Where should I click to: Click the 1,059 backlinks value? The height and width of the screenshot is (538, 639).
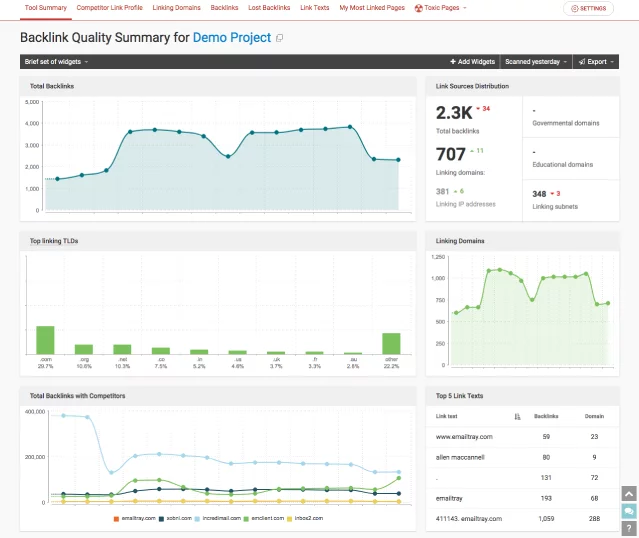[546, 519]
